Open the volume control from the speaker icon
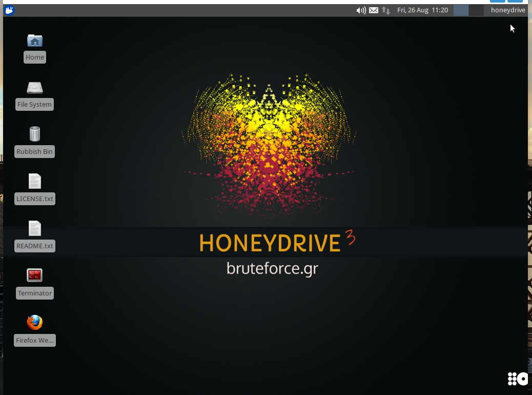Image resolution: width=532 pixels, height=395 pixels. [x=361, y=10]
